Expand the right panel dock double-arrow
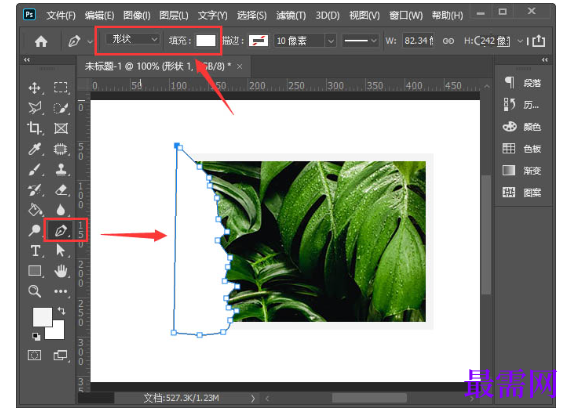Image resolution: width=576 pixels, height=415 pixels. tap(545, 59)
